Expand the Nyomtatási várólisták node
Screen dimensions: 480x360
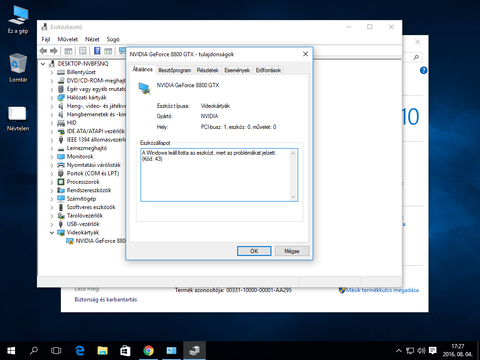[52, 165]
